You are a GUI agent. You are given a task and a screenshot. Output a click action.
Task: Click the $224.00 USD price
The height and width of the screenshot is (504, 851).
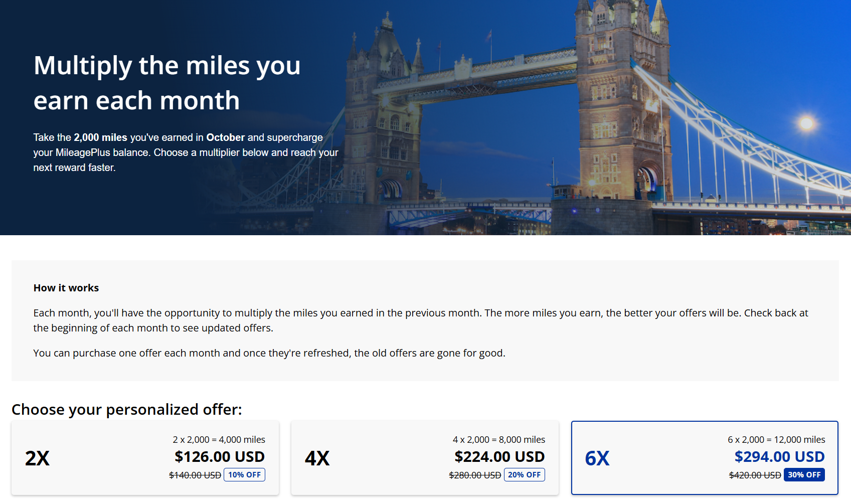coord(499,457)
